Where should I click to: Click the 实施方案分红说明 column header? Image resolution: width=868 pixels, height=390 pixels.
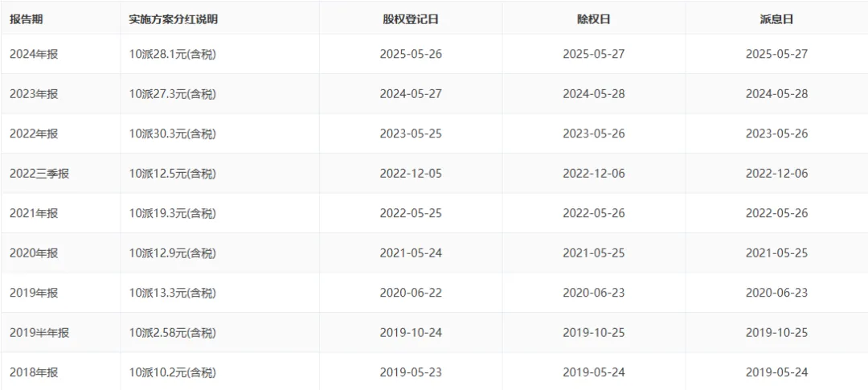(173, 19)
